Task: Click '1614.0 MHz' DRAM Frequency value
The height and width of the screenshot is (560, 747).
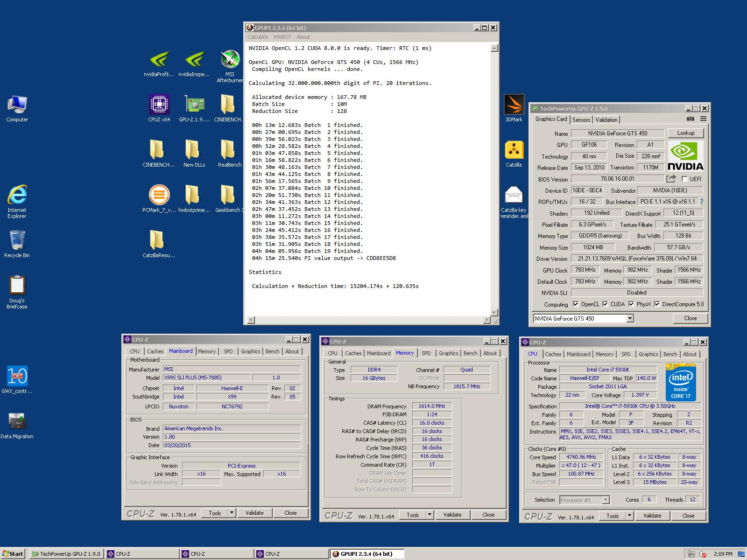Action: [x=432, y=406]
